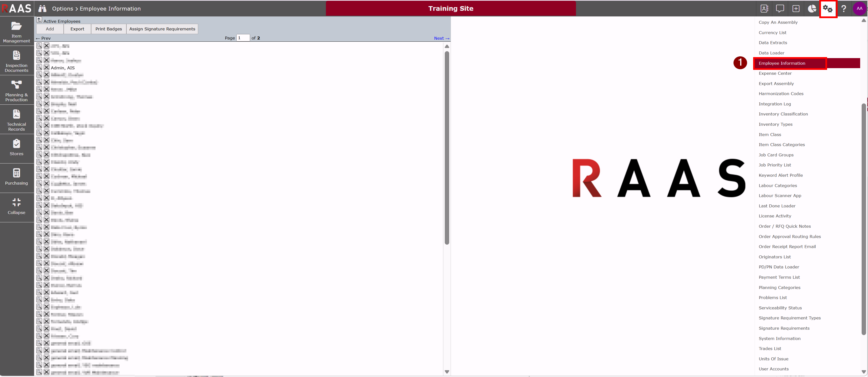868x377 pixels.
Task: Open the binoculars search icon
Action: pyautogui.click(x=42, y=8)
